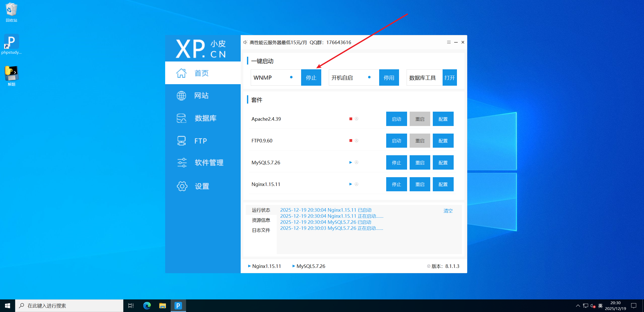Click the gear icon for 设置
The width and height of the screenshot is (644, 312).
coord(182,186)
